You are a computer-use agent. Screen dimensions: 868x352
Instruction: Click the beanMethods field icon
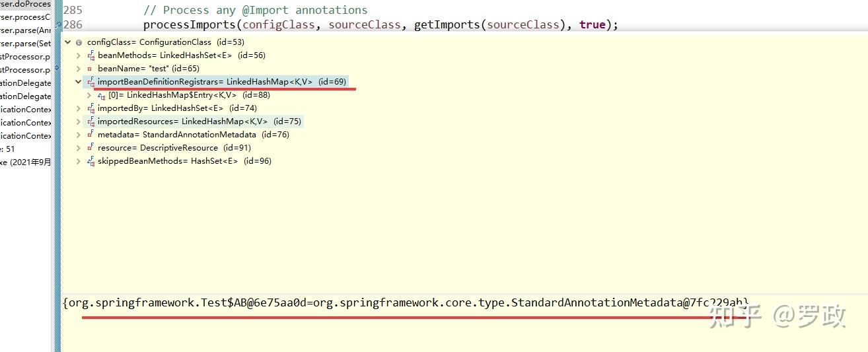[90, 55]
